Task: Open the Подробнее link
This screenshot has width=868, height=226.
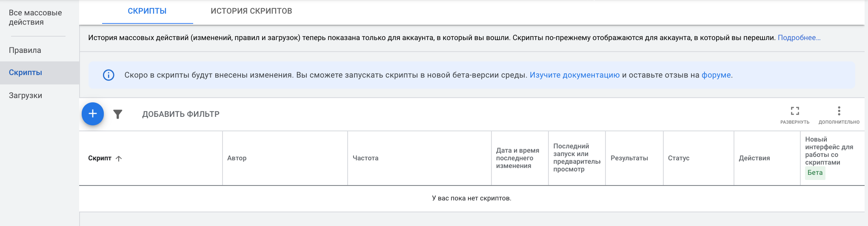Action: [799, 38]
